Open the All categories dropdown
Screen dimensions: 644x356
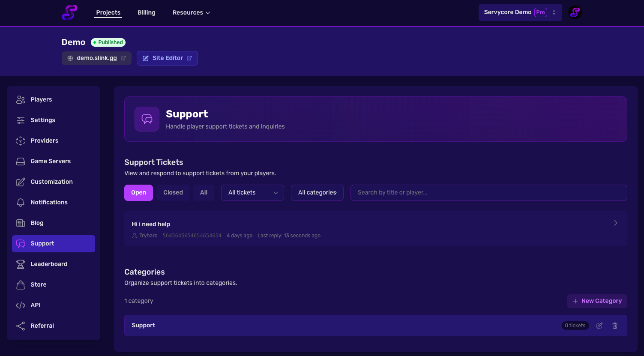coord(317,193)
